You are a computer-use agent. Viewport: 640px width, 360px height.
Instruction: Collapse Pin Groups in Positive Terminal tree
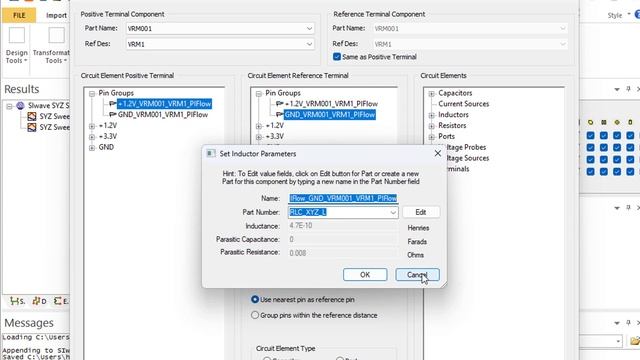[92, 93]
